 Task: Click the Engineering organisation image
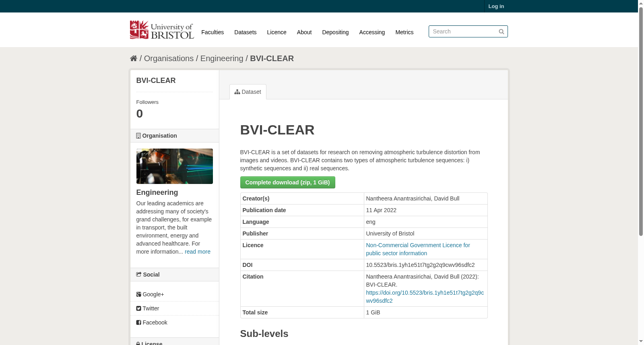[x=175, y=166]
